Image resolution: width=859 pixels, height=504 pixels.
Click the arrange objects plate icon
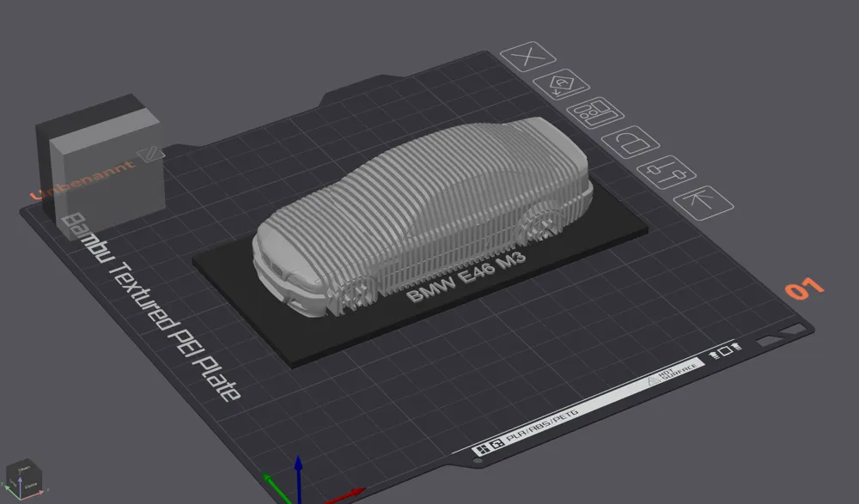click(x=595, y=112)
